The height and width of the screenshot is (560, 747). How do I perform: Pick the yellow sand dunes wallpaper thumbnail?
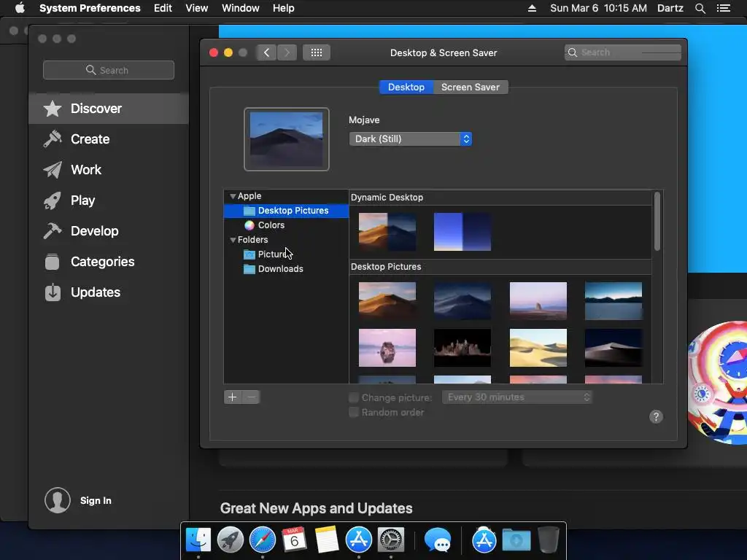[538, 348]
